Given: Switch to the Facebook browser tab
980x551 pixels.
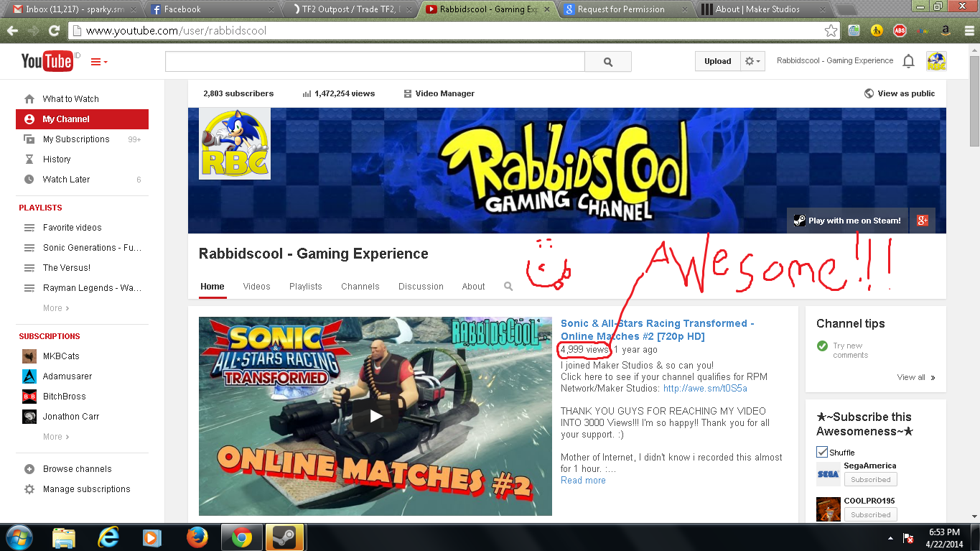Looking at the screenshot, I should (x=213, y=9).
